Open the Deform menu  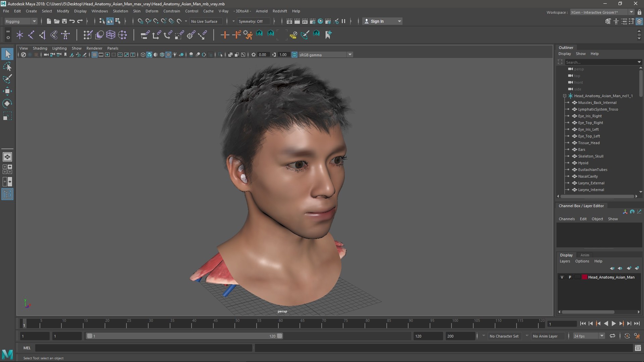point(152,11)
